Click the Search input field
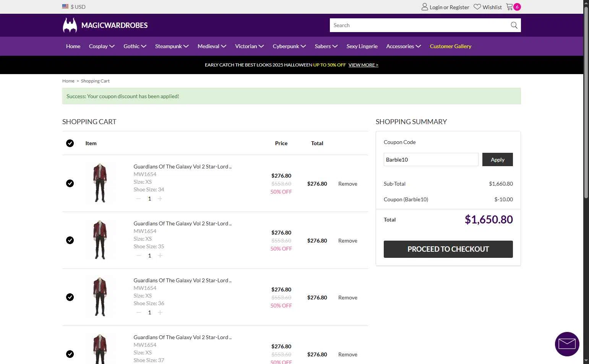The width and height of the screenshot is (589, 364). [x=419, y=25]
